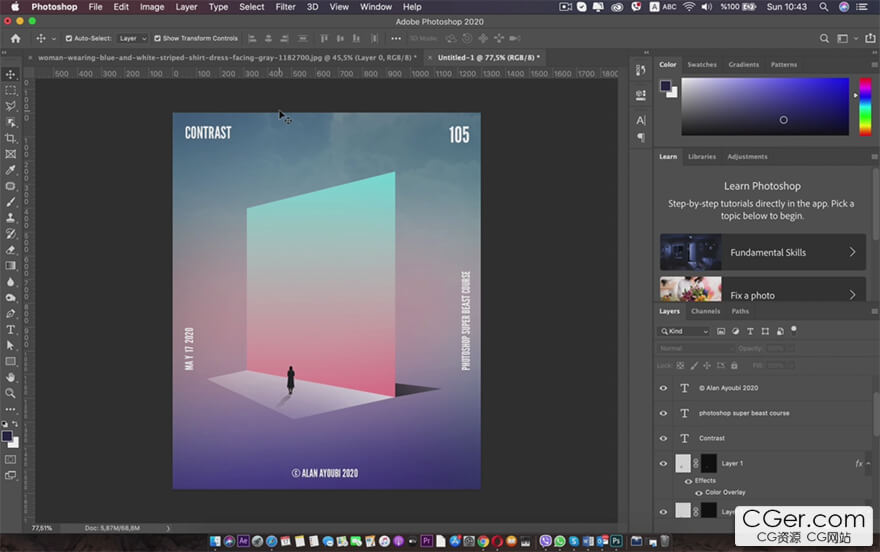This screenshot has height=552, width=880.
Task: Open workspace switcher dropdown
Action: click(x=846, y=38)
